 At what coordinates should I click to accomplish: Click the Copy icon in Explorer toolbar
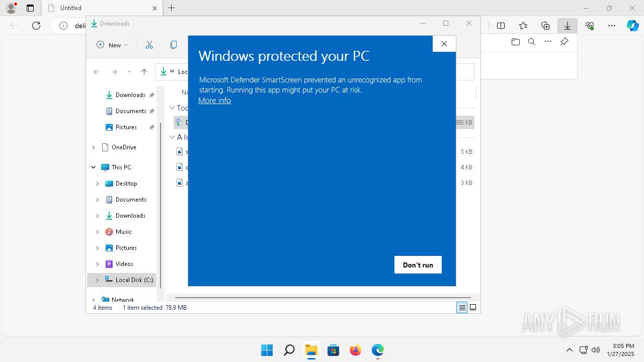[174, 45]
